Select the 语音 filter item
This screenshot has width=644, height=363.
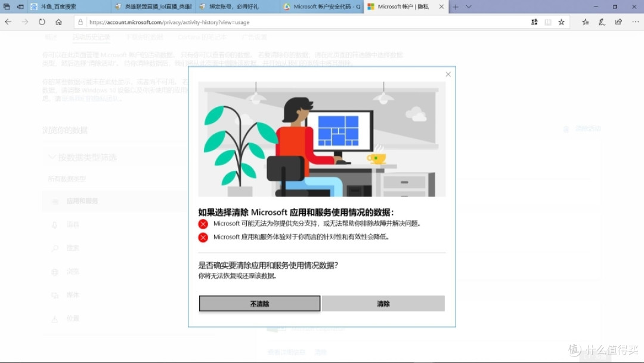[x=73, y=224]
